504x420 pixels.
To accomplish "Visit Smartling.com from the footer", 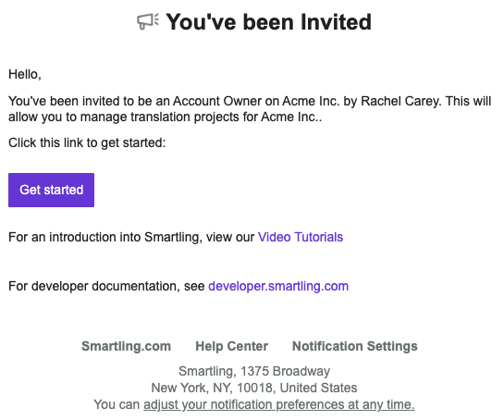I will tap(127, 346).
